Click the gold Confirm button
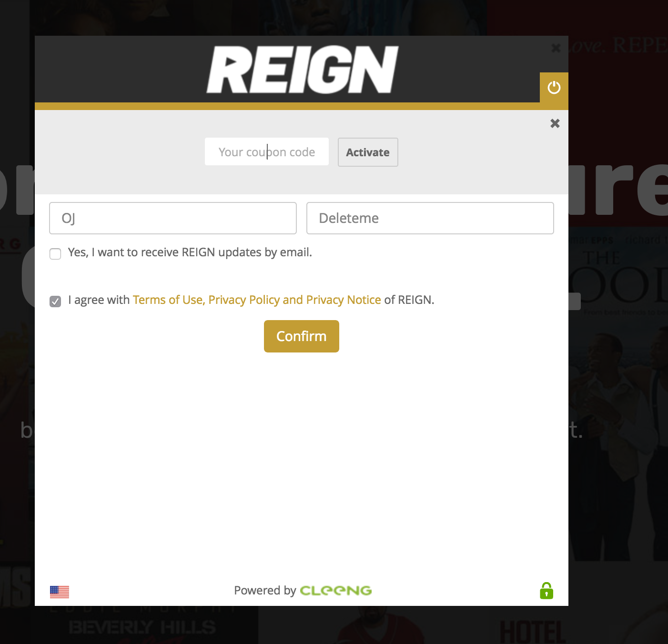The image size is (668, 644). point(302,336)
